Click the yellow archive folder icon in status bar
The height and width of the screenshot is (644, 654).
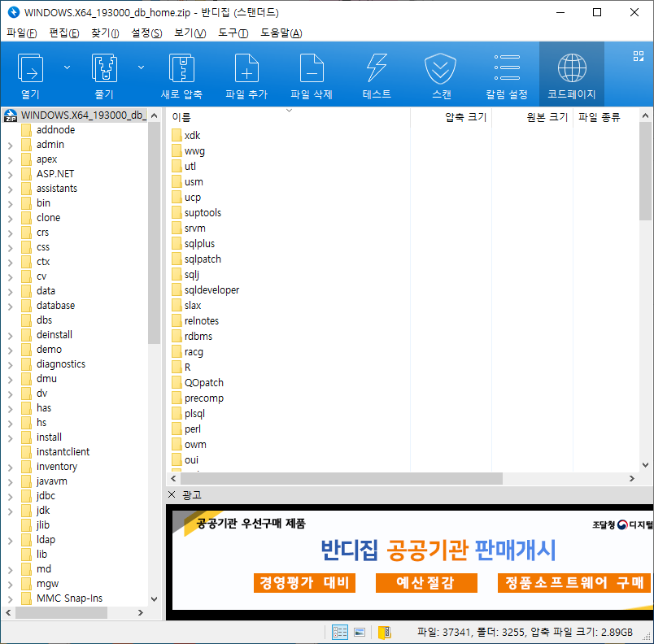click(384, 633)
